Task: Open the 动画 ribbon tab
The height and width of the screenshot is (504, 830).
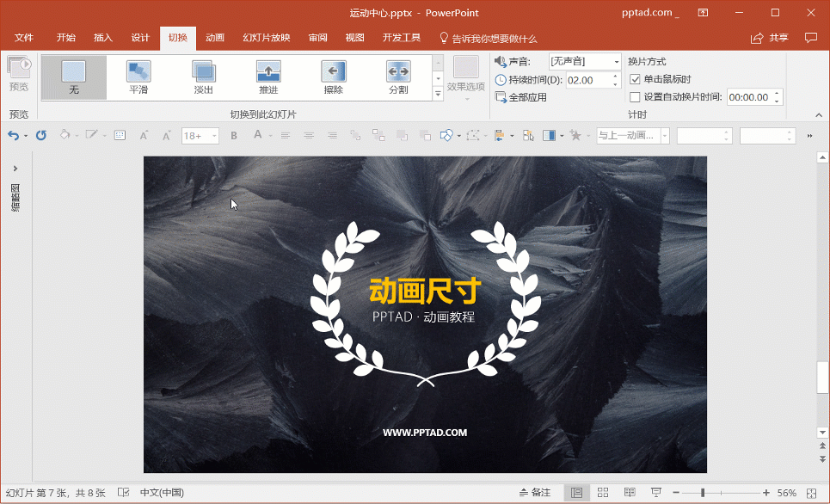Action: pos(215,38)
